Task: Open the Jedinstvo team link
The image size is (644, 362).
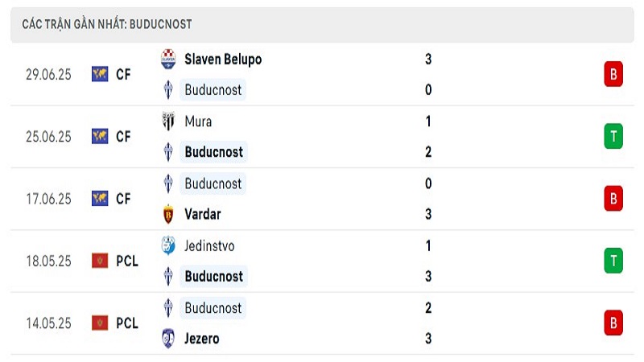Action: [x=209, y=245]
